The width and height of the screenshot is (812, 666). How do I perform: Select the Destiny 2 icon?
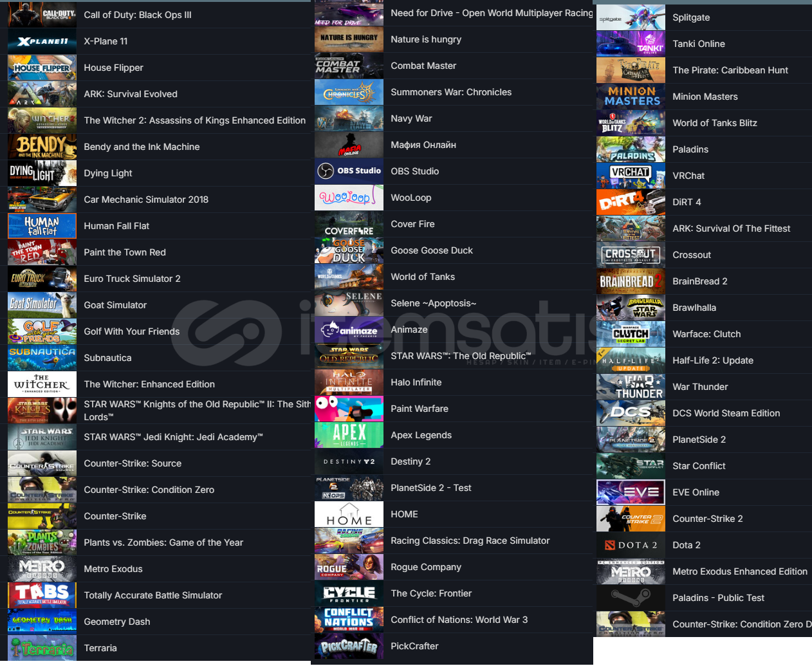(349, 461)
